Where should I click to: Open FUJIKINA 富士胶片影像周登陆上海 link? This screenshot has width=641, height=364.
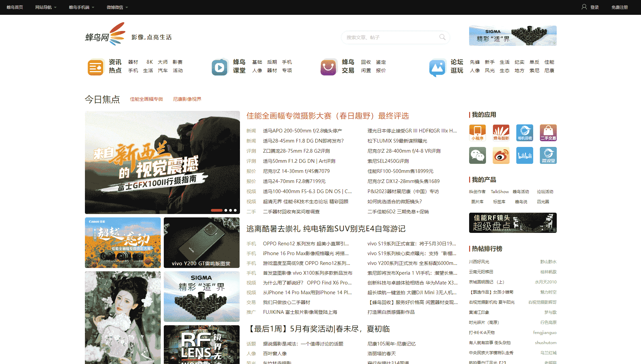pos(300,312)
